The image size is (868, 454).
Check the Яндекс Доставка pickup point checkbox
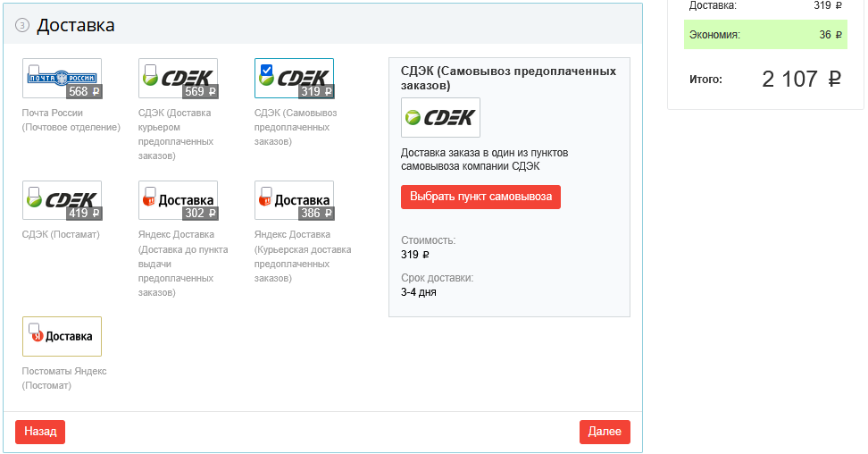click(150, 192)
